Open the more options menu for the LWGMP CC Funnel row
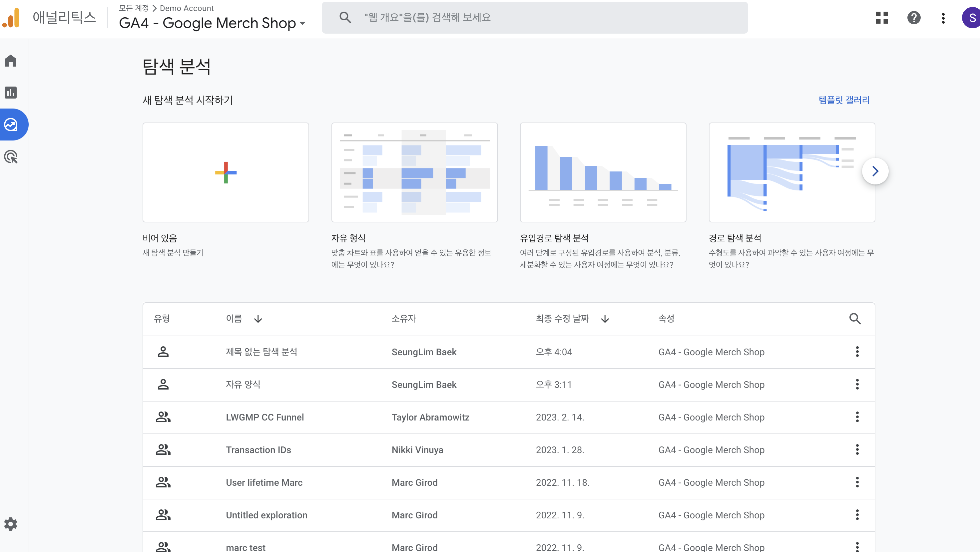Viewport: 980px width, 552px height. (x=857, y=417)
